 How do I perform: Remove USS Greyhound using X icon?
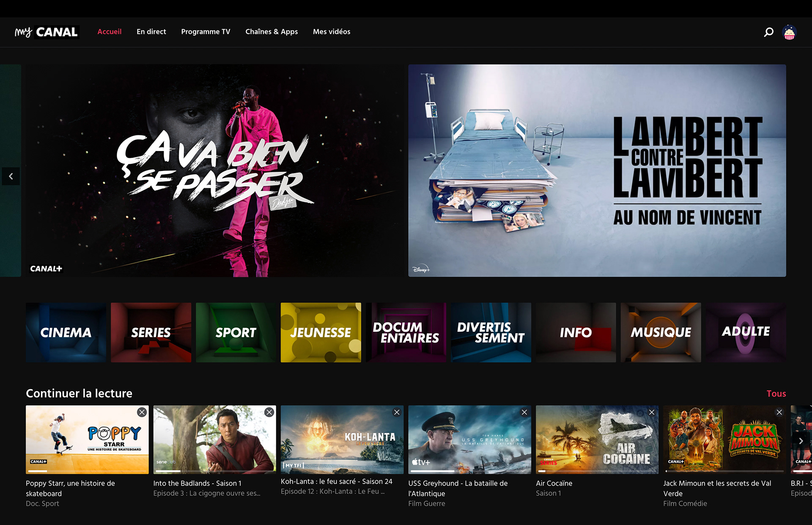[524, 412]
